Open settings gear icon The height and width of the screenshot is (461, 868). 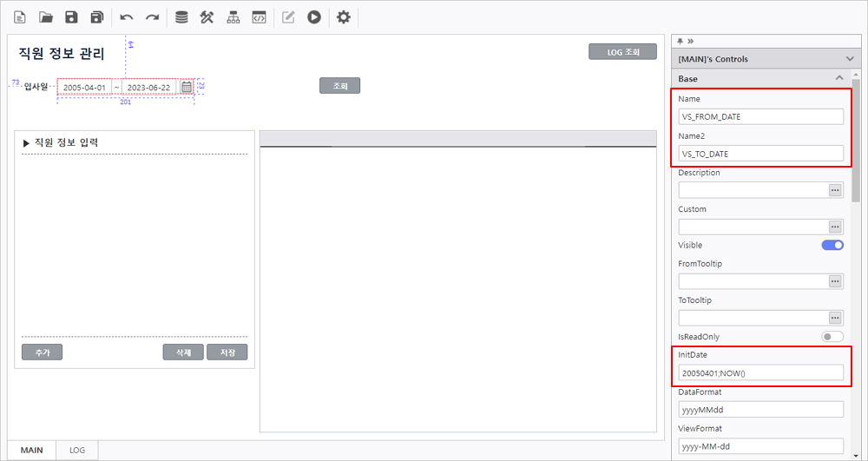point(343,17)
